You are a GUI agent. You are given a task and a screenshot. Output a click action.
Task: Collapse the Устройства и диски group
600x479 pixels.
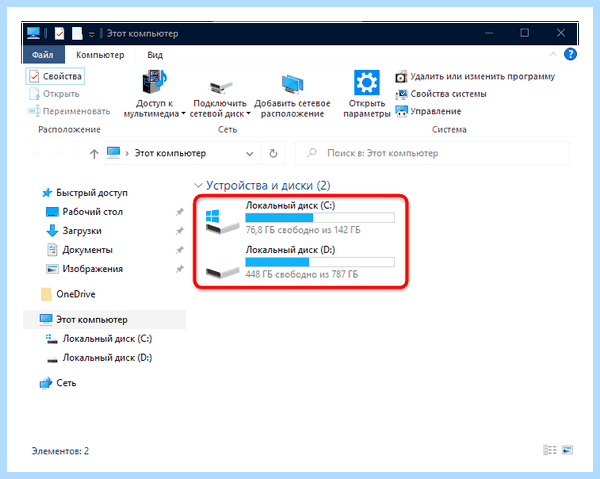coord(198,186)
